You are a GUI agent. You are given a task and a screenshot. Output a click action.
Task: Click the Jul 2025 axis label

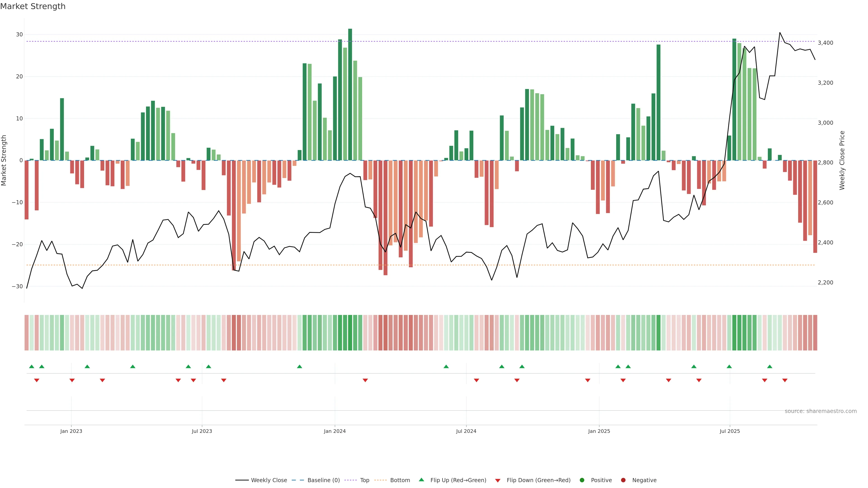[729, 431]
